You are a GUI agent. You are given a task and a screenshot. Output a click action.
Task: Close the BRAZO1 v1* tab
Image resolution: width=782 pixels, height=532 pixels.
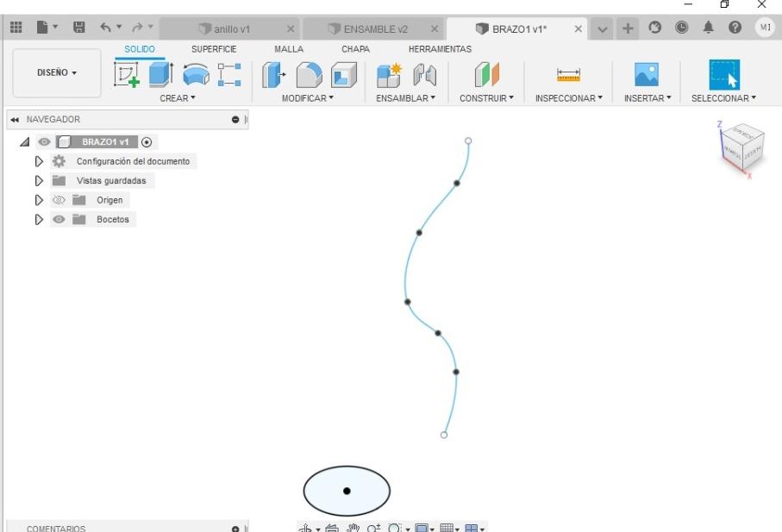(x=578, y=29)
